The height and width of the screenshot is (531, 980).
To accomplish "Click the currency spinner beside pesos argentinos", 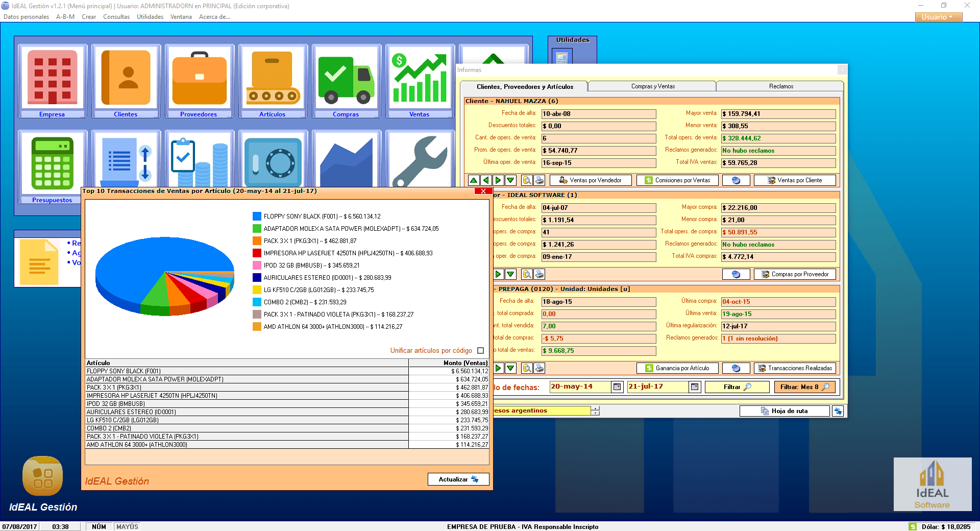I will [x=596, y=411].
